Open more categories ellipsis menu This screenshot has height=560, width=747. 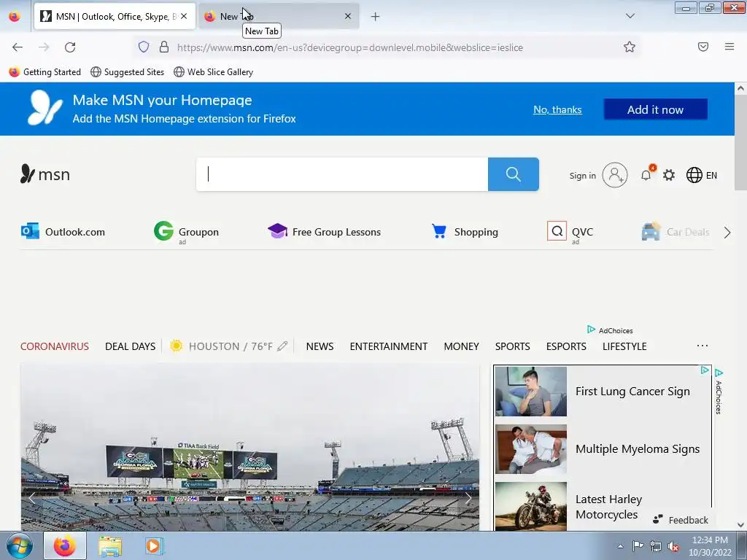click(703, 346)
